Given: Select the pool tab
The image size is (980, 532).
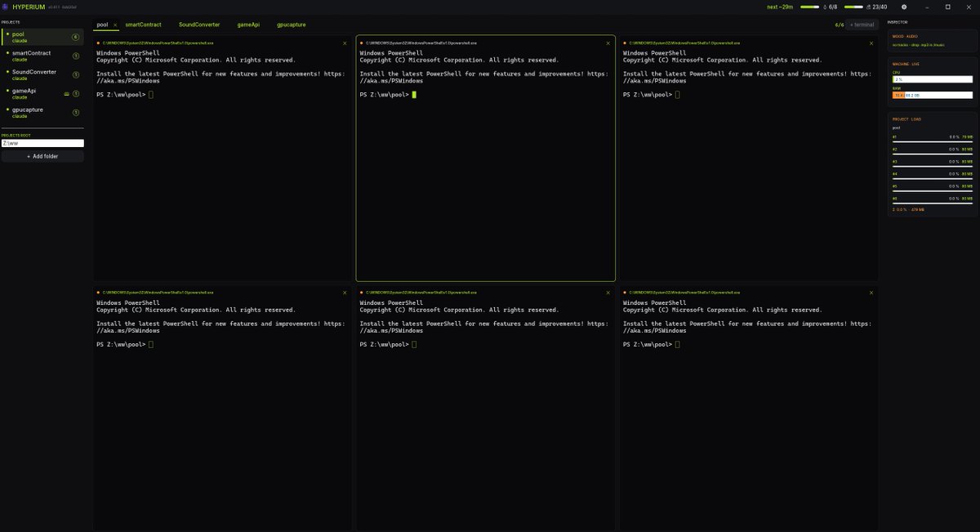Looking at the screenshot, I should [x=102, y=25].
